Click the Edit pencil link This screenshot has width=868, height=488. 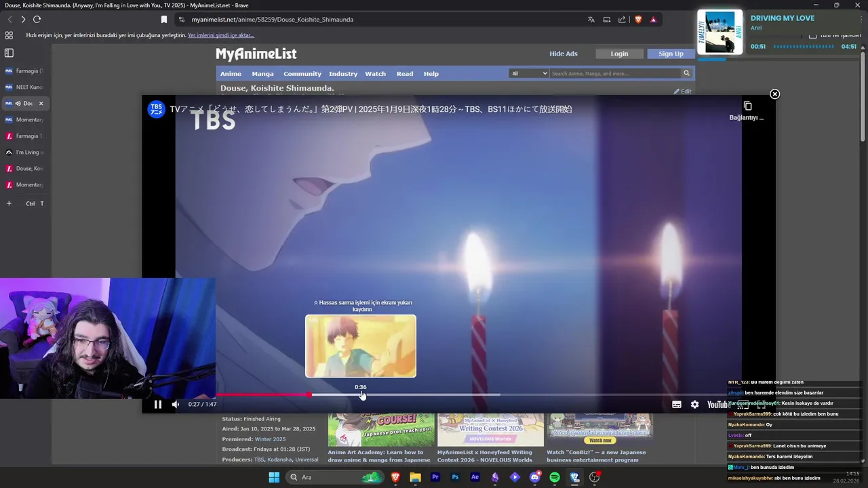[x=682, y=91]
